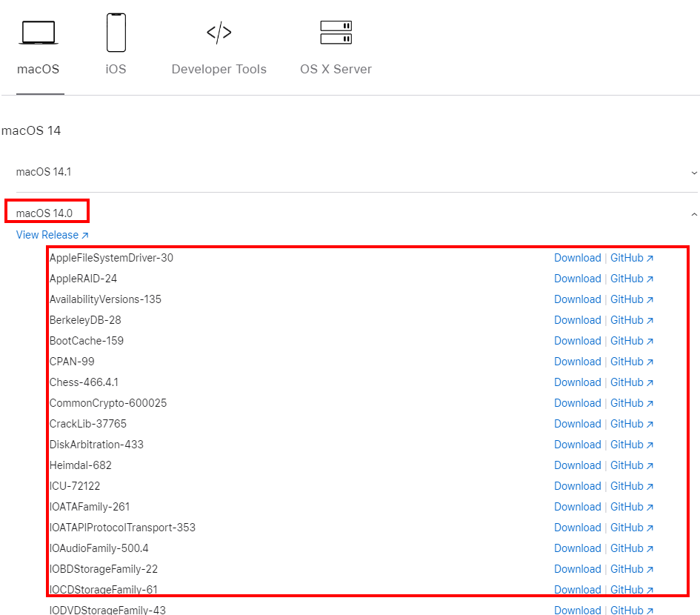This screenshot has height=615, width=700.
Task: Download CPAN-99
Action: (578, 362)
